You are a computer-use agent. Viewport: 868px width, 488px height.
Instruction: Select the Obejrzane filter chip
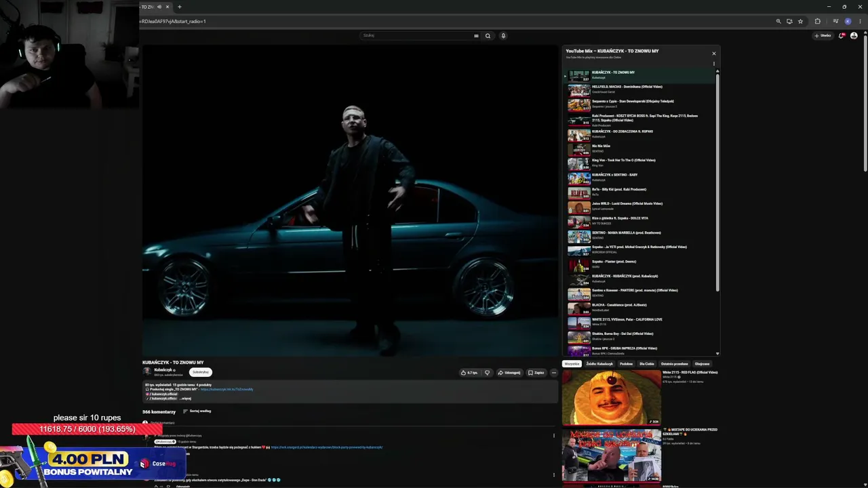tap(702, 364)
